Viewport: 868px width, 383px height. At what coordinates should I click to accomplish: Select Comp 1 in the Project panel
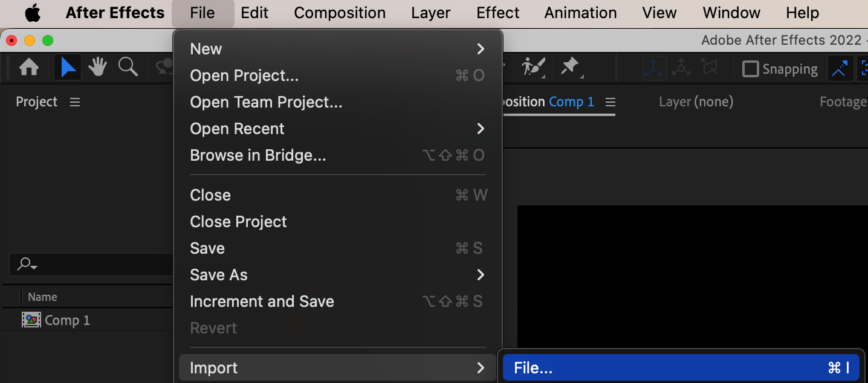point(66,320)
